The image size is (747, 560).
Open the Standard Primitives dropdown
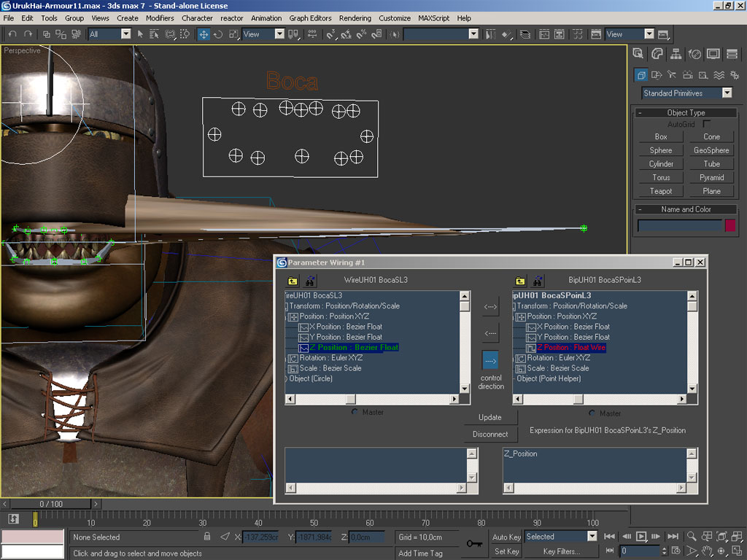coord(727,93)
